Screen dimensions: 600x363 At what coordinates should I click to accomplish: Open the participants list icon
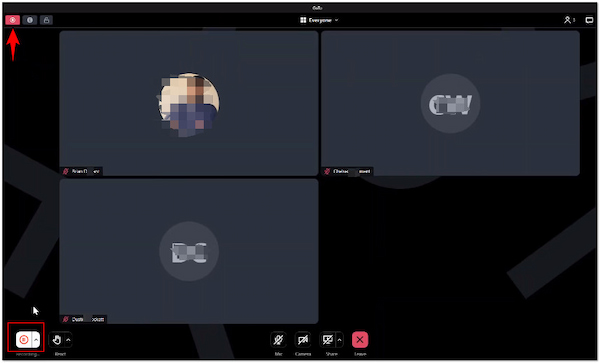tap(569, 20)
